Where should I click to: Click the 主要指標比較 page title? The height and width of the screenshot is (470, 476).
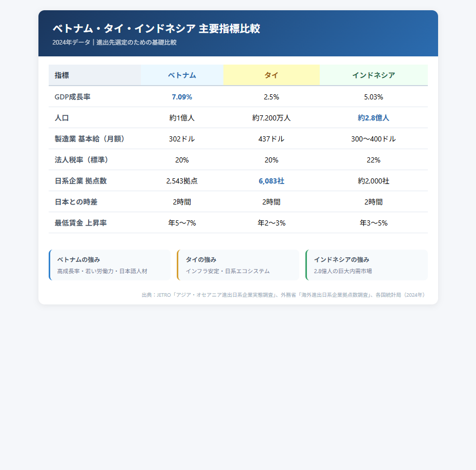tap(156, 29)
